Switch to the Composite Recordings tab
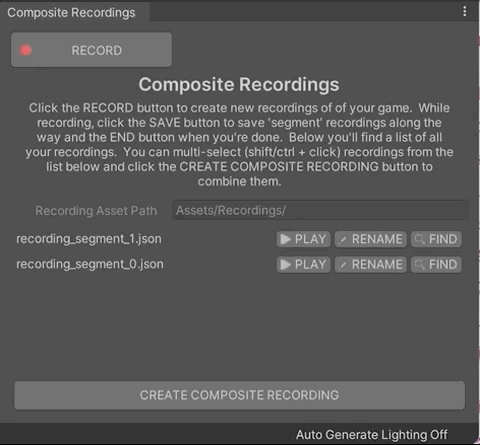Viewport: 480px width, 445px height. coord(71,12)
